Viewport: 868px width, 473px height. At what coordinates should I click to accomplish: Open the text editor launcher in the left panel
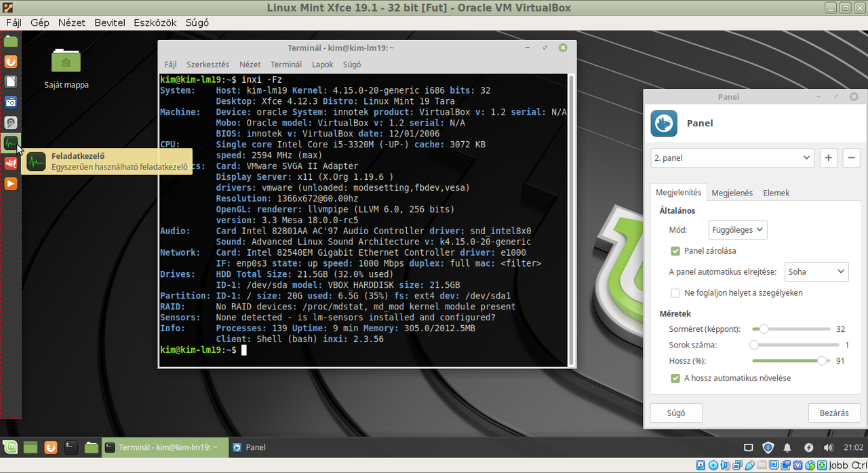click(11, 82)
